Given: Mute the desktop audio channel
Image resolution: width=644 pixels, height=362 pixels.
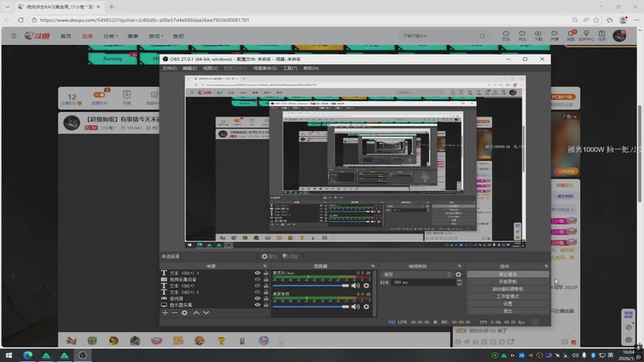Looking at the screenshot, I should click(x=355, y=306).
